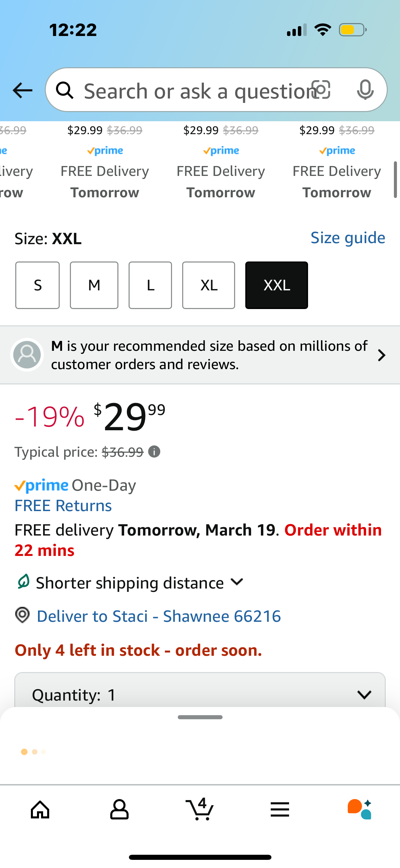Viewport: 400px width, 868px height.
Task: Open camera lens search icon
Action: click(x=321, y=90)
